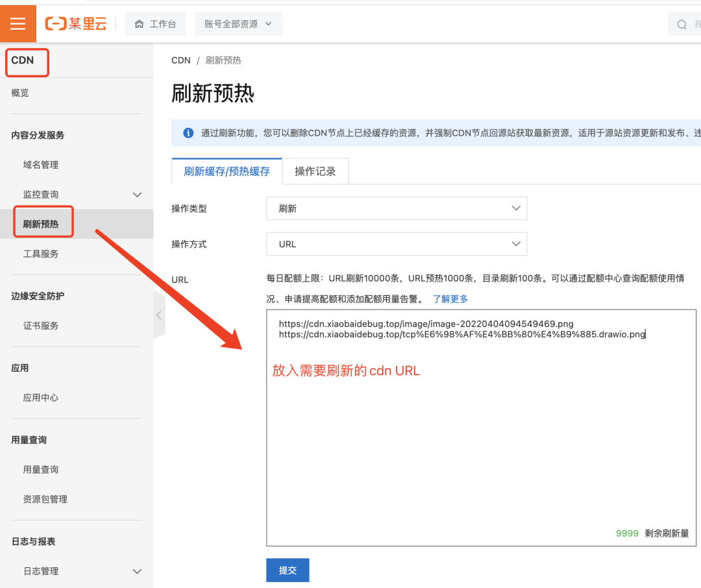Viewport: 701px width, 588px height.
Task: Open the 操作类型 dropdown showing 刷新
Action: point(396,208)
